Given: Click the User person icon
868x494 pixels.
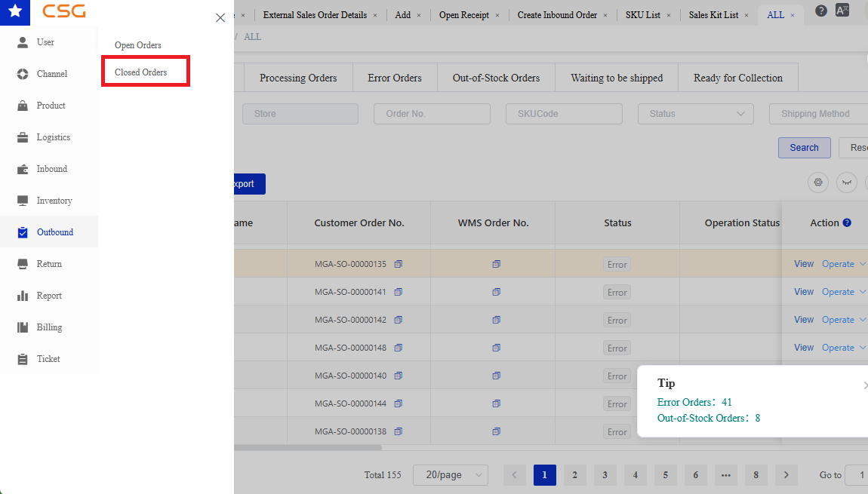Looking at the screenshot, I should pyautogui.click(x=22, y=42).
